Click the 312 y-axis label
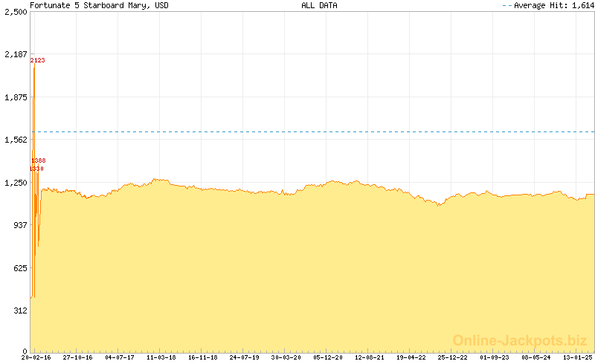Image resolution: width=595 pixels, height=364 pixels. [19, 309]
